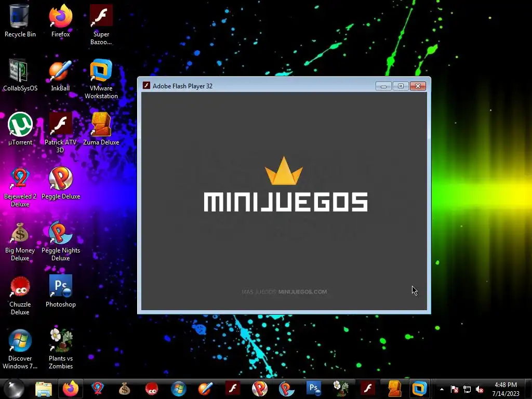The height and width of the screenshot is (399, 532).
Task: Click the Plants vs Zombies desktop icon
Action: [60, 350]
